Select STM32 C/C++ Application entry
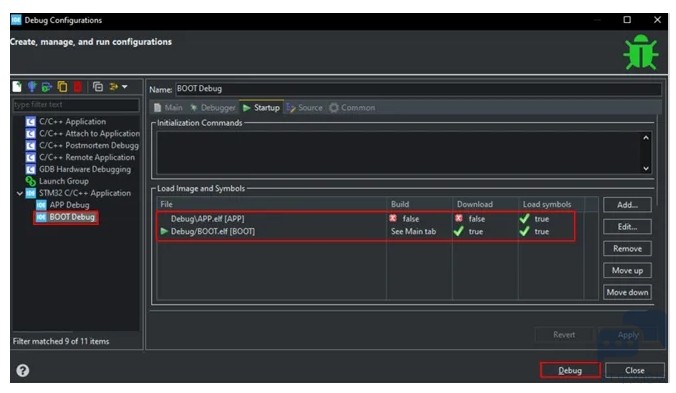The image size is (676, 393). tap(84, 193)
